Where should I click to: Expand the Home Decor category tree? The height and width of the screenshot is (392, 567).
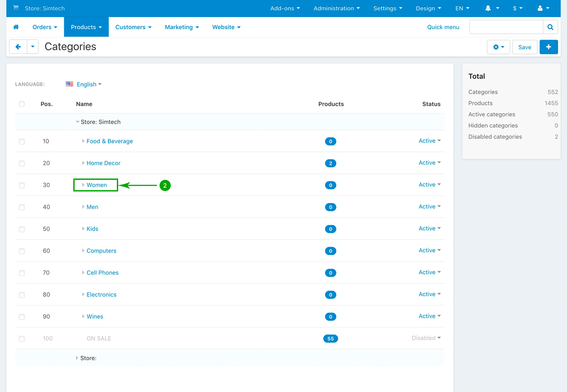(83, 163)
